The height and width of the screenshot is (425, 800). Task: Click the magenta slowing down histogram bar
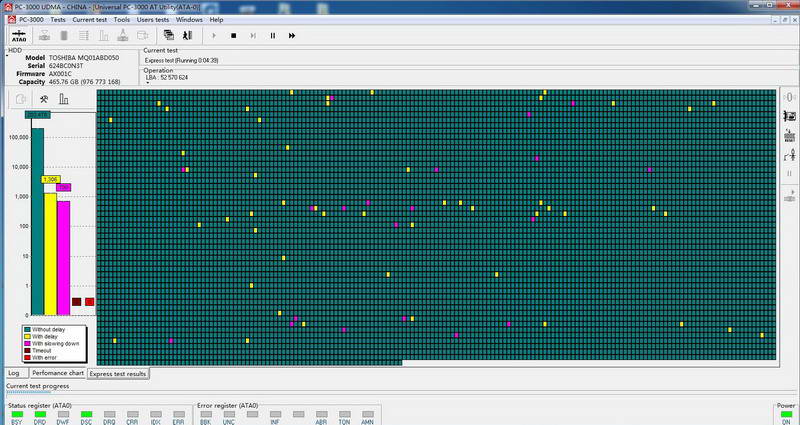[63, 258]
